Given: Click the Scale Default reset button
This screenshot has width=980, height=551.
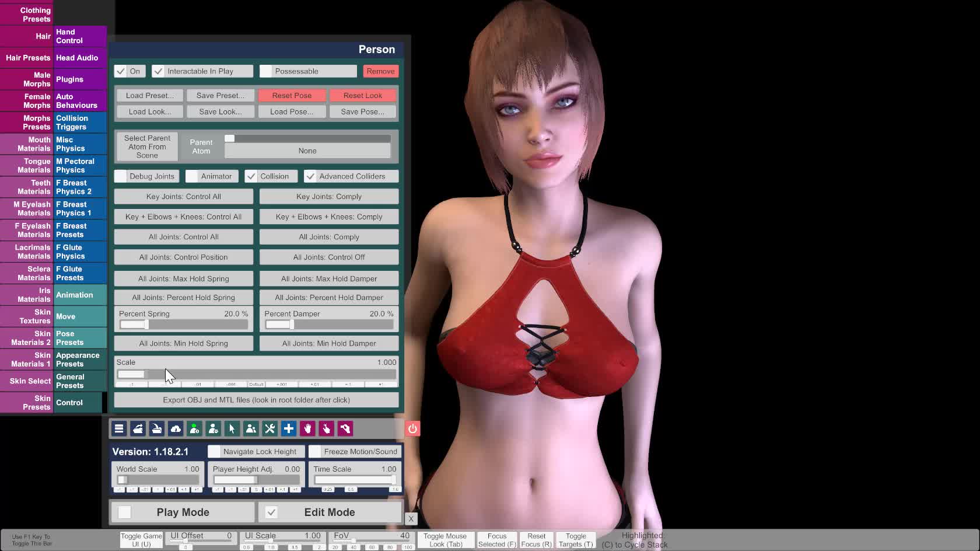Looking at the screenshot, I should 257,385.
